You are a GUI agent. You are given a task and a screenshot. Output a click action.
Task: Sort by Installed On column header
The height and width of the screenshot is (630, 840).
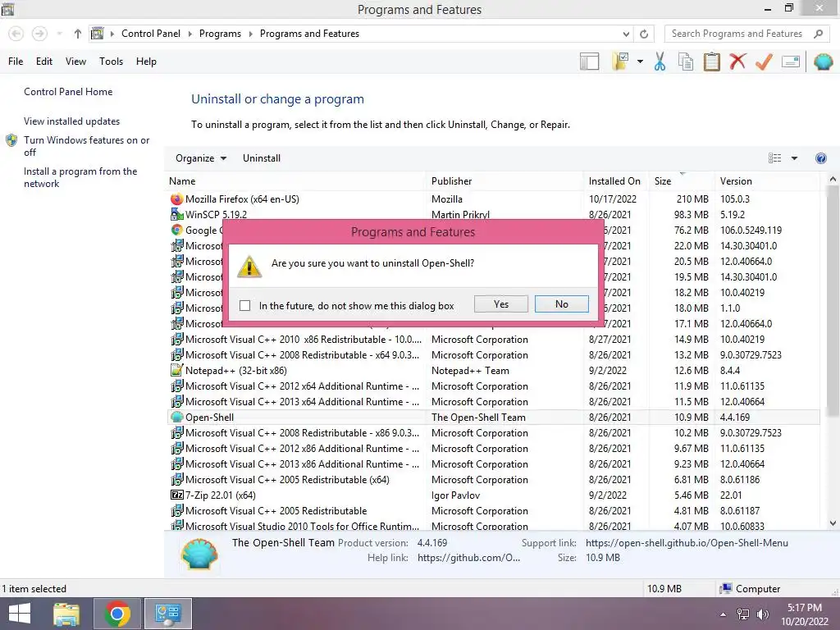[616, 181]
